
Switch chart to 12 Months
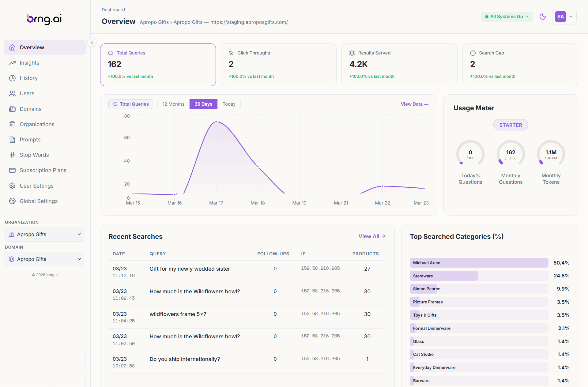[173, 104]
